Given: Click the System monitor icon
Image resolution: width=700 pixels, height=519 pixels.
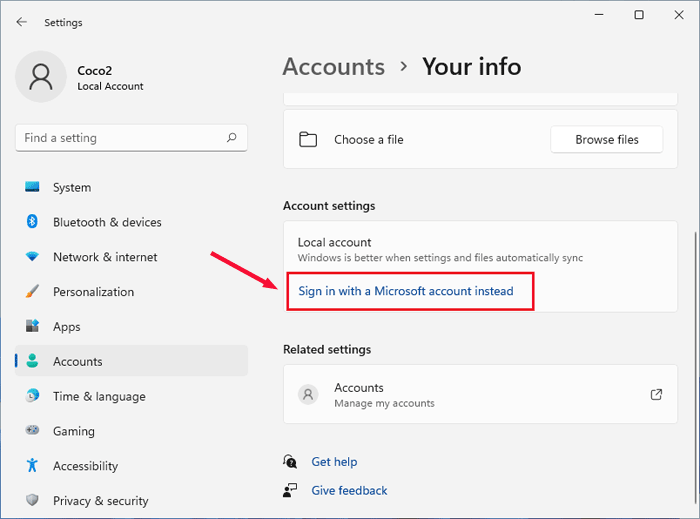Looking at the screenshot, I should [32, 187].
